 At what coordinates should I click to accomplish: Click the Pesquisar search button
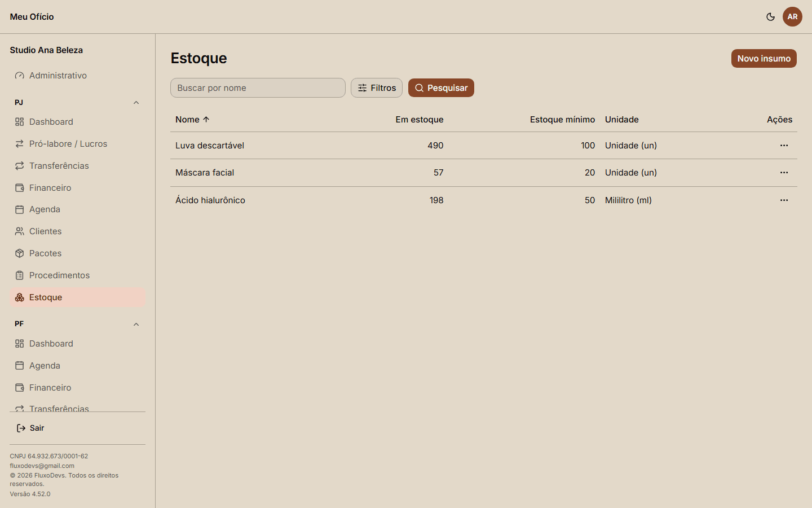(x=441, y=88)
